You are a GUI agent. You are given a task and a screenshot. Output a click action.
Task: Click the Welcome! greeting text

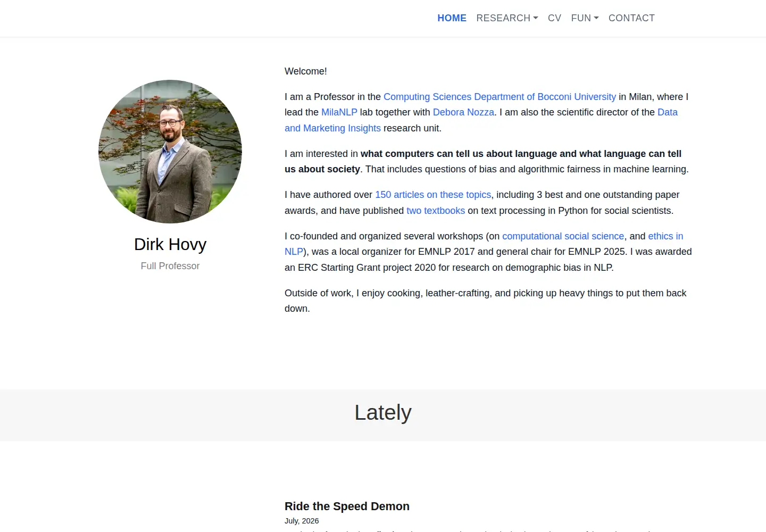click(x=306, y=71)
